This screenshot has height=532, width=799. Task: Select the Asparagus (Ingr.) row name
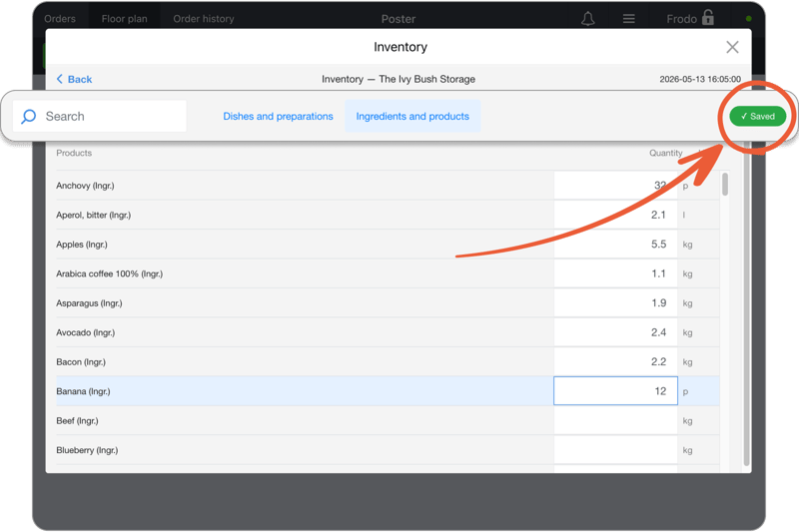click(x=89, y=303)
